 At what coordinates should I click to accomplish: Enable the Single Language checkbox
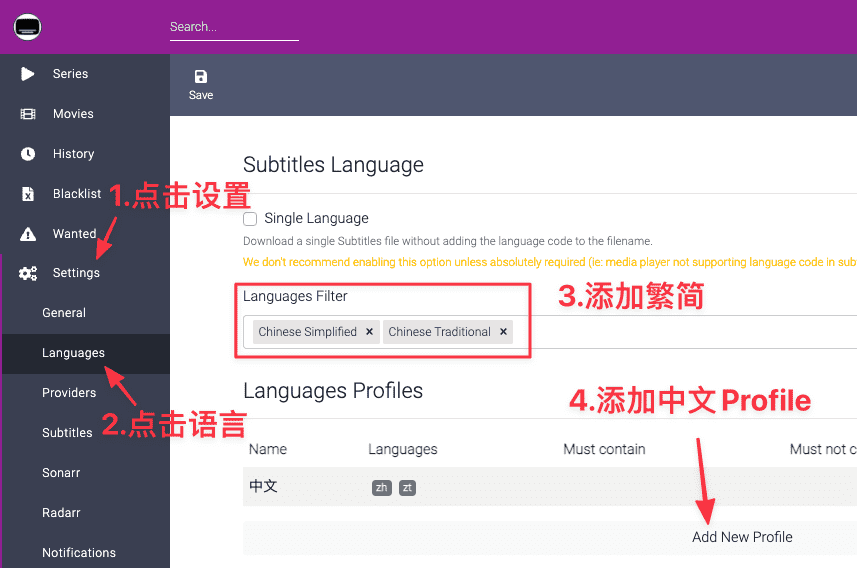250,219
